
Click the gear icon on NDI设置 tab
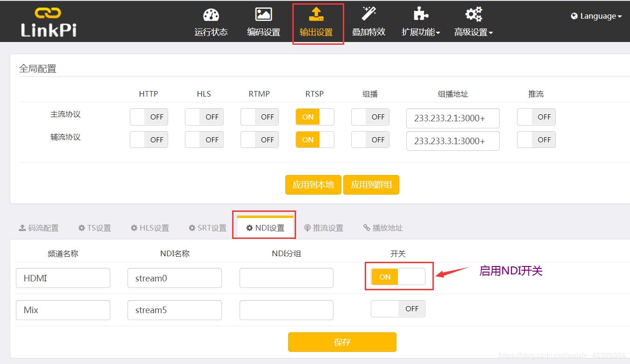tap(250, 228)
